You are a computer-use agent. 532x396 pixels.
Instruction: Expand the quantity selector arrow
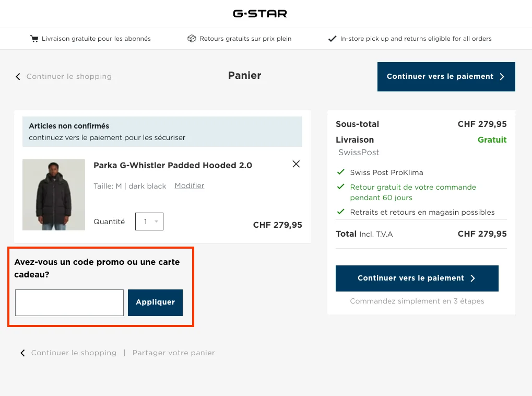[157, 221]
